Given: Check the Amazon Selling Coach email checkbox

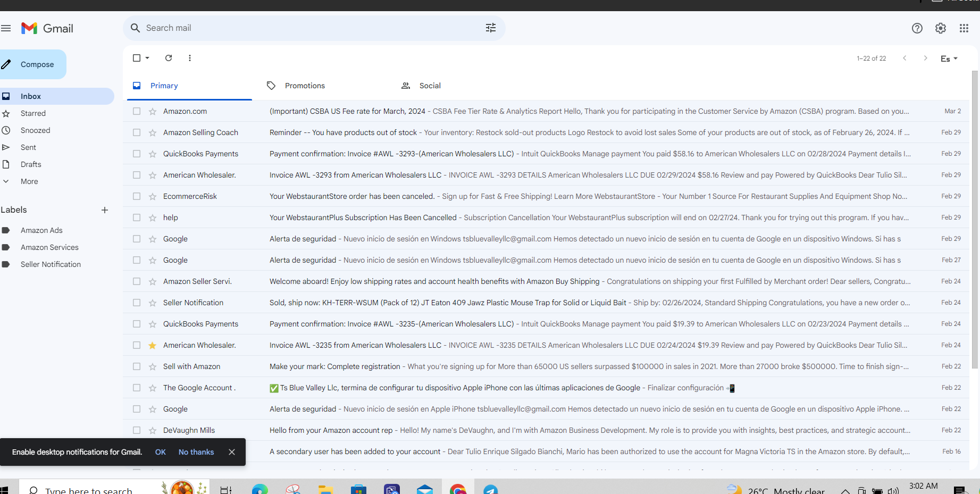Looking at the screenshot, I should [x=137, y=132].
